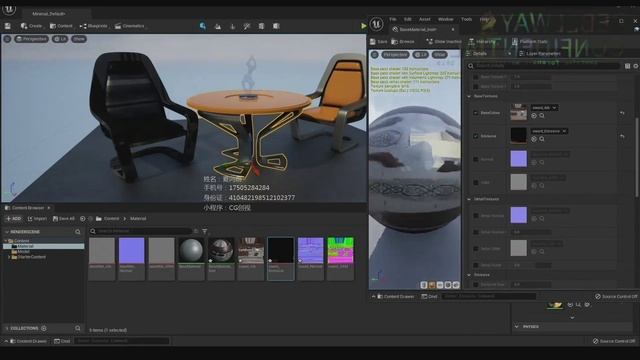Open Details panel settings gear icon
Screen dimensions: 640x360
click(636, 66)
